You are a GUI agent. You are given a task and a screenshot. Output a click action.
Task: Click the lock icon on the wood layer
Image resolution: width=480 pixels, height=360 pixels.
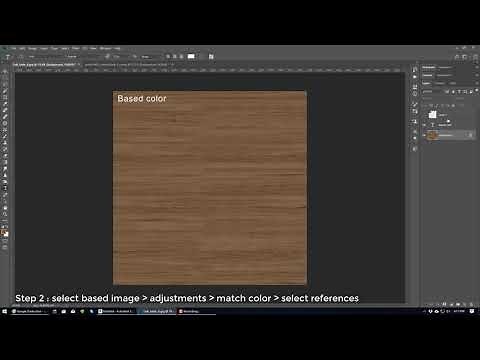(470, 135)
